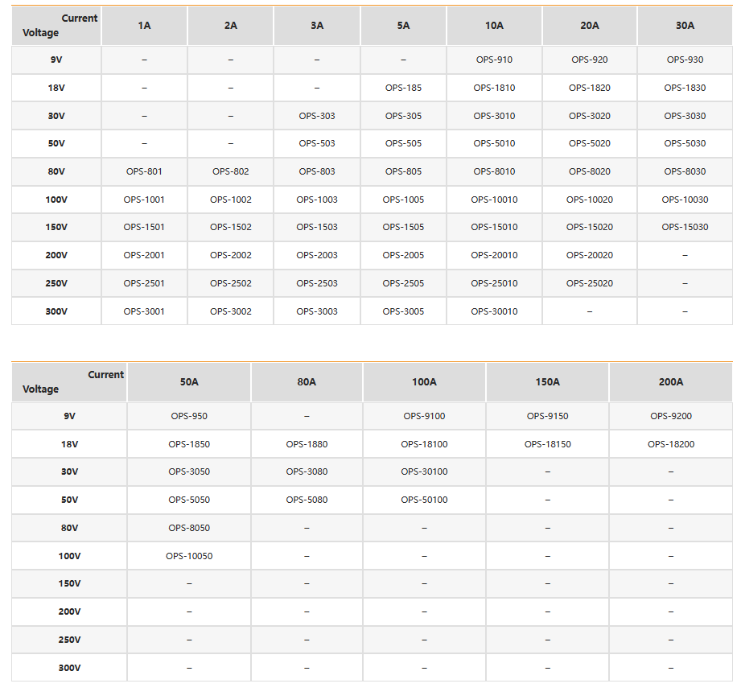
Task: Choose the OPS-30010 cell
Action: (494, 311)
